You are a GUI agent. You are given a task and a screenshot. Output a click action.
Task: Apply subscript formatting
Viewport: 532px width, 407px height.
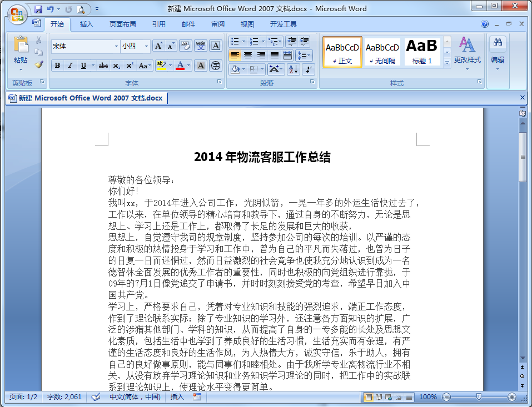116,66
